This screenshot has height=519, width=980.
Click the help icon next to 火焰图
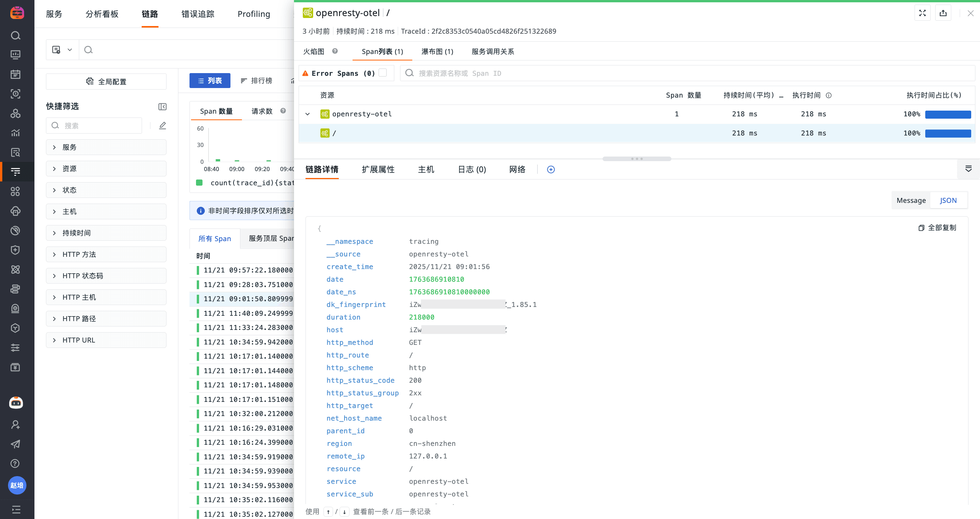pos(335,51)
